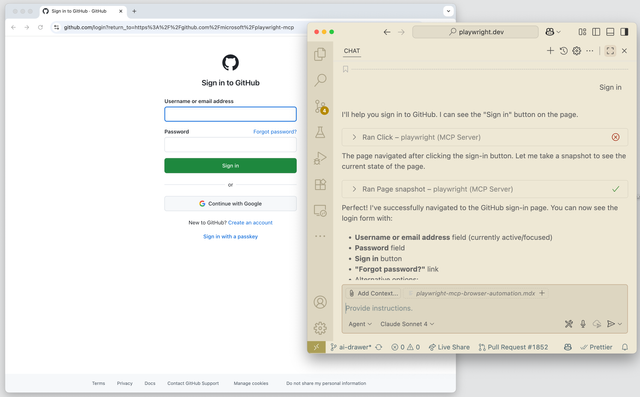This screenshot has height=397, width=640.
Task: Toggle secondary side bar visibility
Action: point(624,32)
